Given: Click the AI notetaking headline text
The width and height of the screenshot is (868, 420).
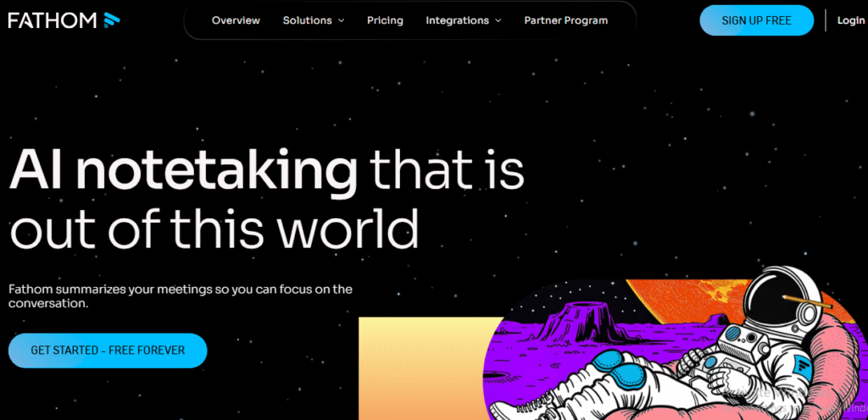Looking at the screenshot, I should coord(183,168).
